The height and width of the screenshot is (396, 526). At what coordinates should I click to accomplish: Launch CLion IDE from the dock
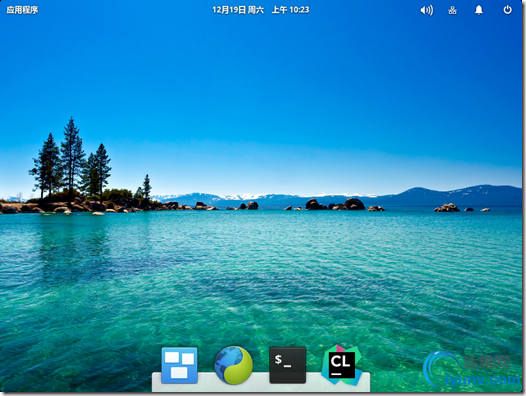pos(341,365)
